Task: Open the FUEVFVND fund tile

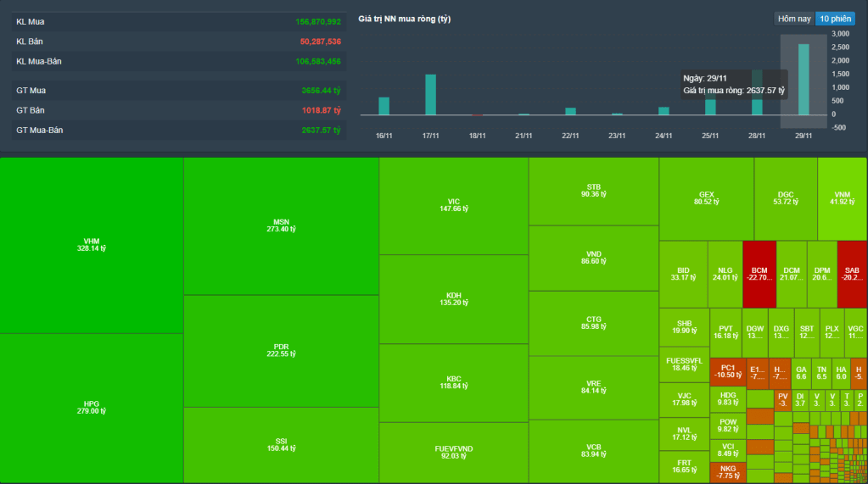Action: [453, 453]
